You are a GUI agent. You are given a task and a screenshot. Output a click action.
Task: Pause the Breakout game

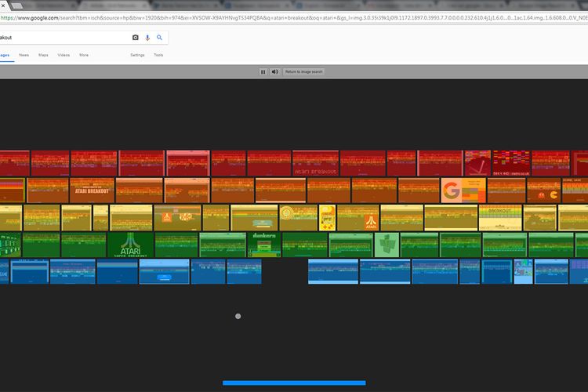pyautogui.click(x=263, y=71)
